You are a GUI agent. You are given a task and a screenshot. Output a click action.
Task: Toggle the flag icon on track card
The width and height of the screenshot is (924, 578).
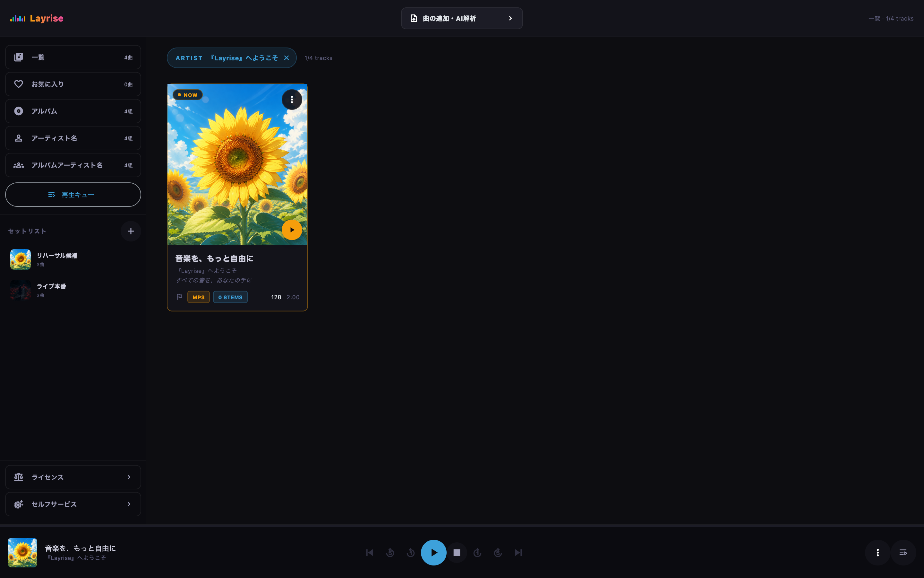point(179,297)
